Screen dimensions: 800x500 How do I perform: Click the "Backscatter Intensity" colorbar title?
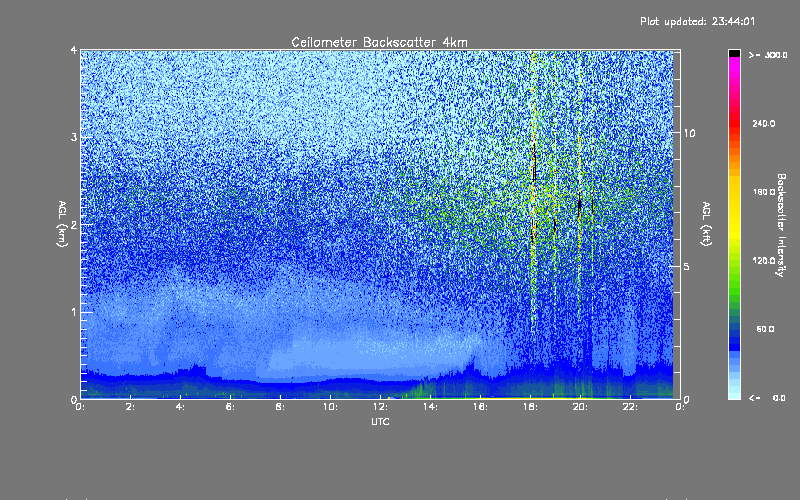[x=781, y=225]
